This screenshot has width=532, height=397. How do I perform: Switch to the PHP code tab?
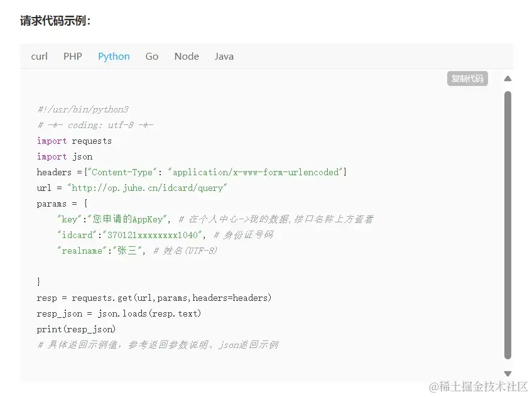[73, 57]
